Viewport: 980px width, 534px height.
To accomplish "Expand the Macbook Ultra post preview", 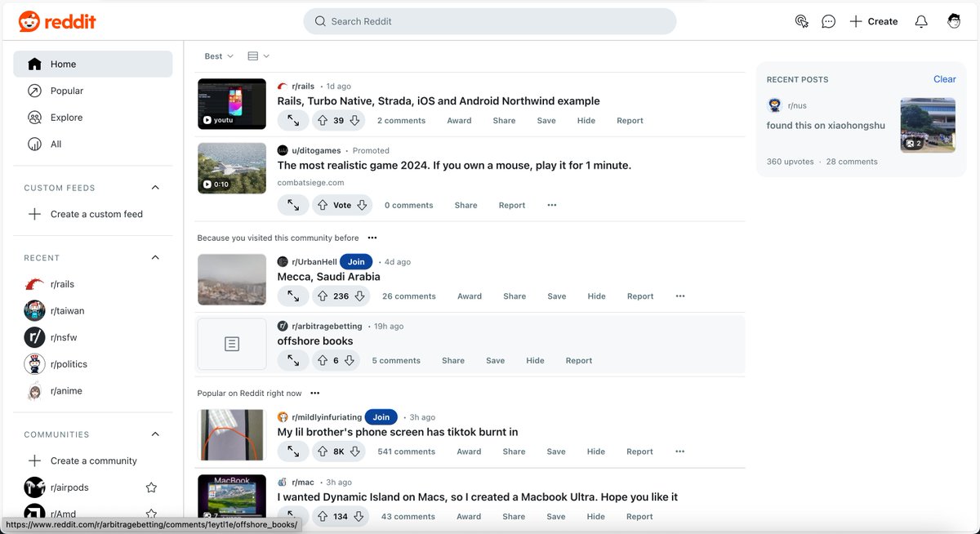I will coord(293,516).
